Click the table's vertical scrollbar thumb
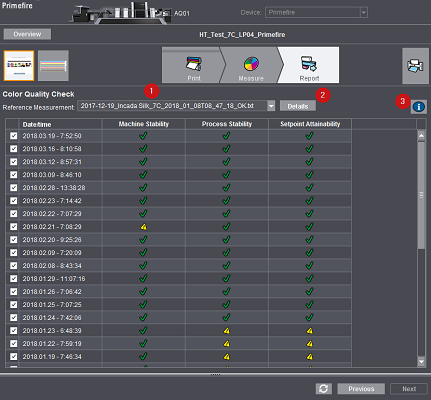Viewport: 431px width, 400px height. pos(421,195)
